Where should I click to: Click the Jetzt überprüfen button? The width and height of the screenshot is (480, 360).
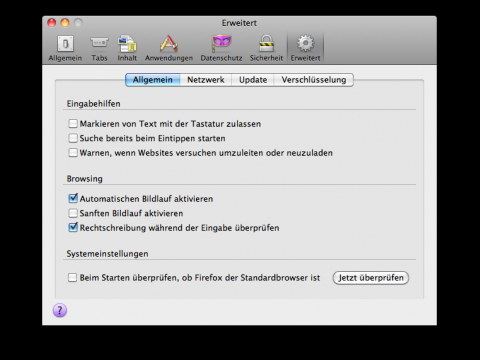371,278
